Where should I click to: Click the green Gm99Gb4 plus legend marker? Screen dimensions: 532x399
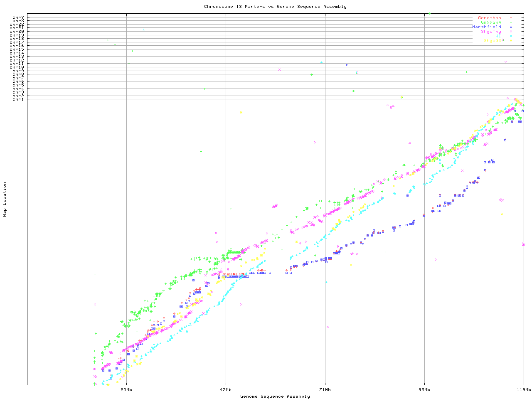pos(511,22)
